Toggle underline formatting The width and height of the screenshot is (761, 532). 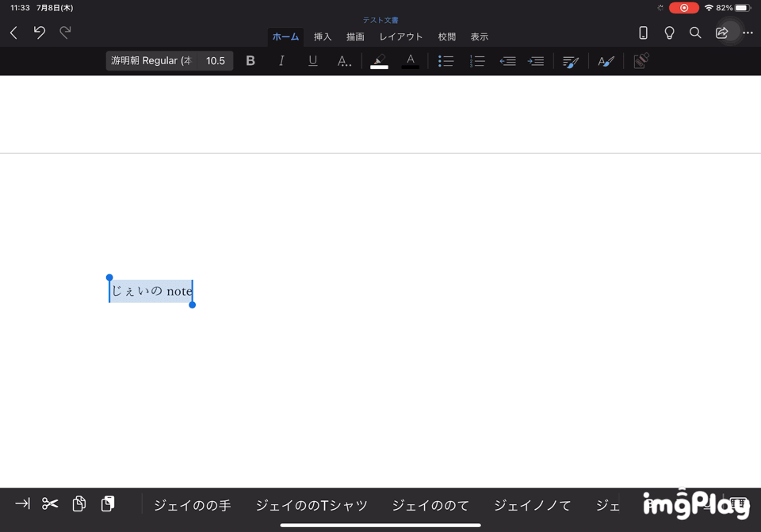click(x=312, y=60)
